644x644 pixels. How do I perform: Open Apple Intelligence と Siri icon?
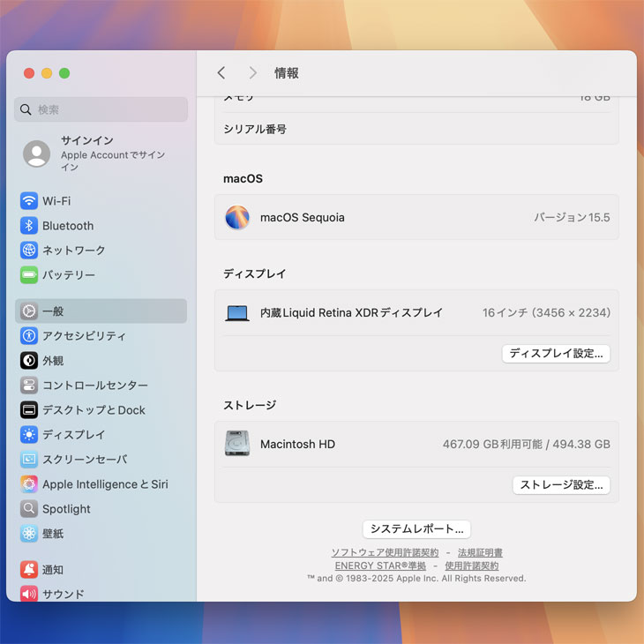(x=29, y=484)
